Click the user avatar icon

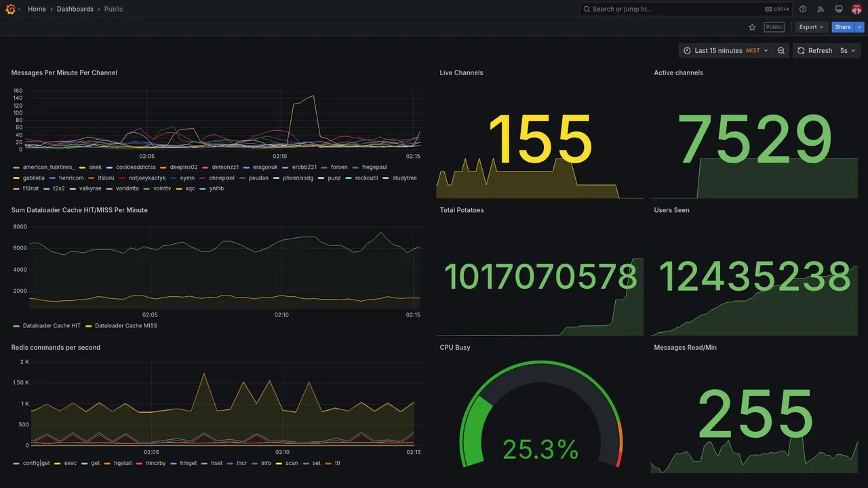[856, 9]
